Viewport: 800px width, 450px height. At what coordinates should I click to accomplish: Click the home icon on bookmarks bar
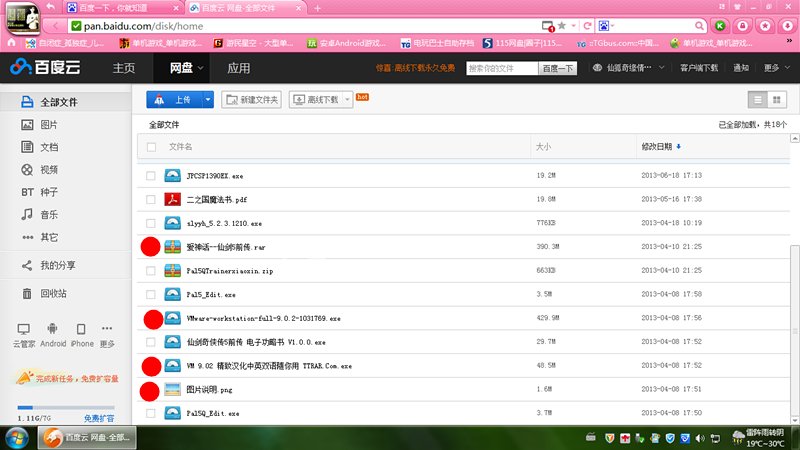pyautogui.click(x=11, y=43)
